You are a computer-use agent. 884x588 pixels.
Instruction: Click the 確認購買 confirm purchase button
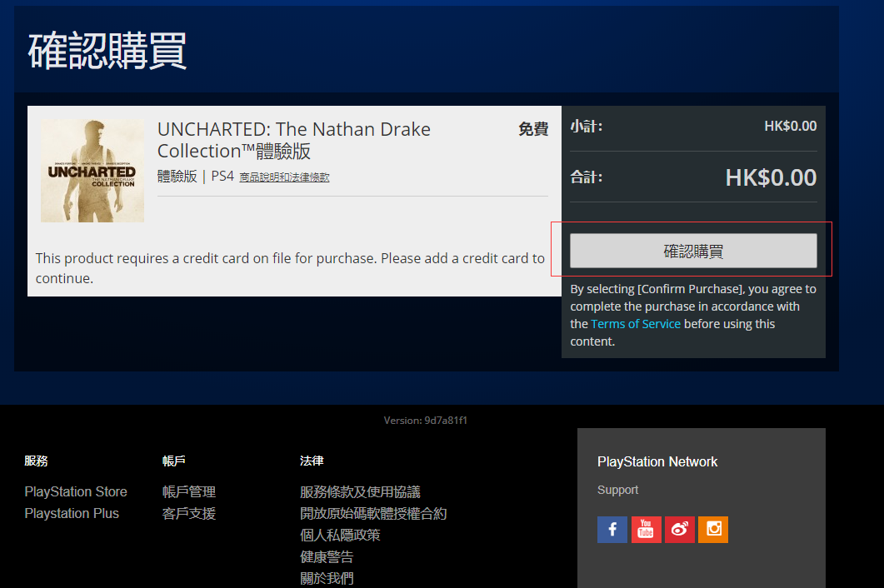click(x=693, y=251)
